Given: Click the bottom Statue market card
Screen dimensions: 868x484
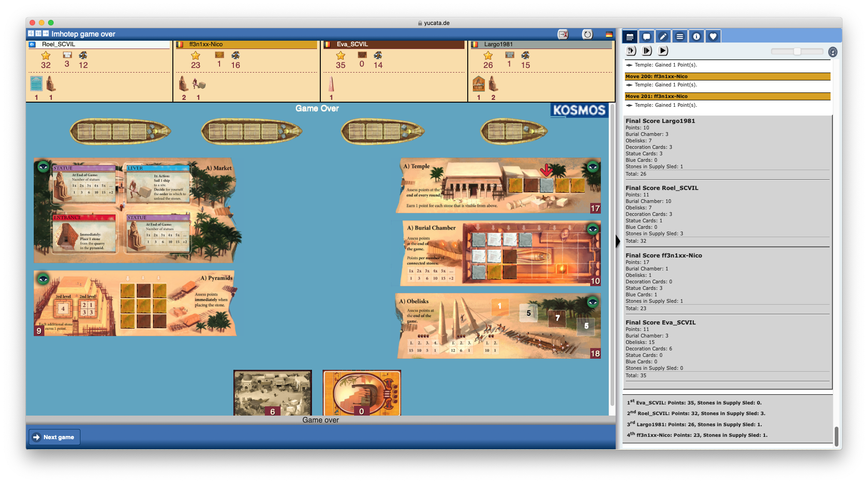Looking at the screenshot, I should 158,233.
